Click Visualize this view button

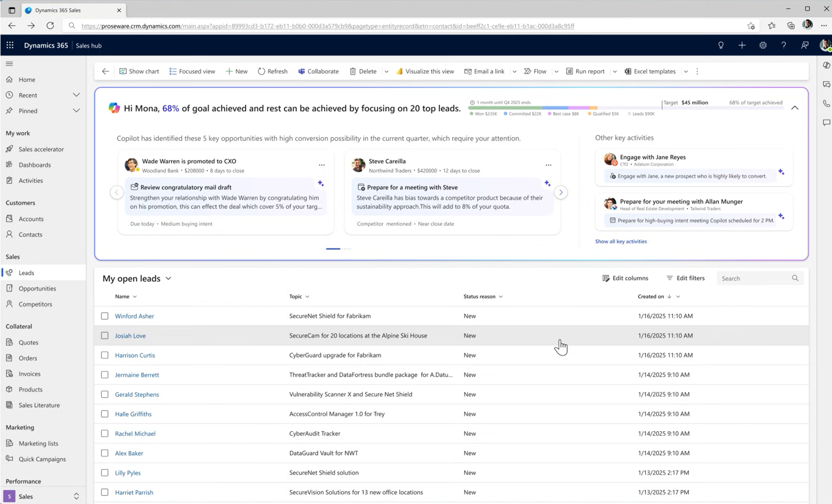pyautogui.click(x=425, y=71)
